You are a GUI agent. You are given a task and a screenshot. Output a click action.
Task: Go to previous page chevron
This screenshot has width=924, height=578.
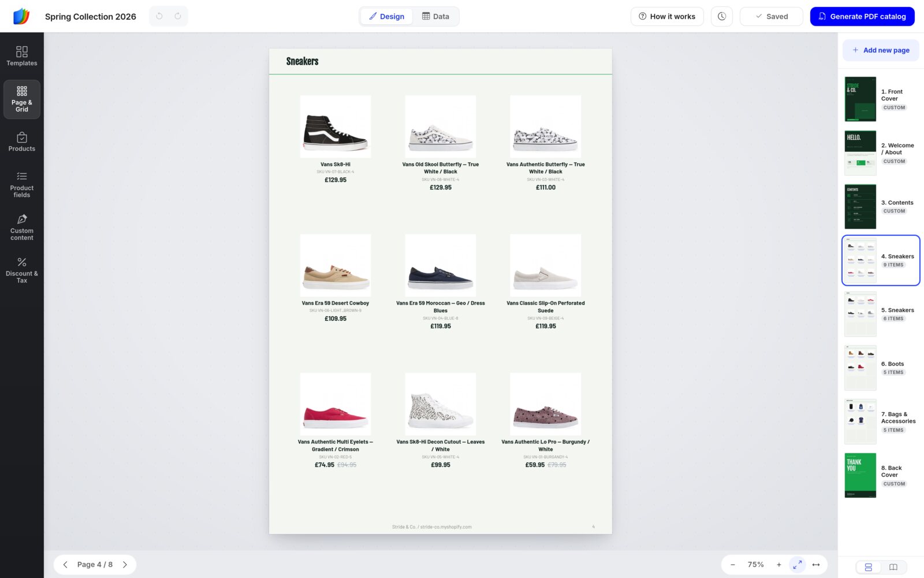pos(65,565)
